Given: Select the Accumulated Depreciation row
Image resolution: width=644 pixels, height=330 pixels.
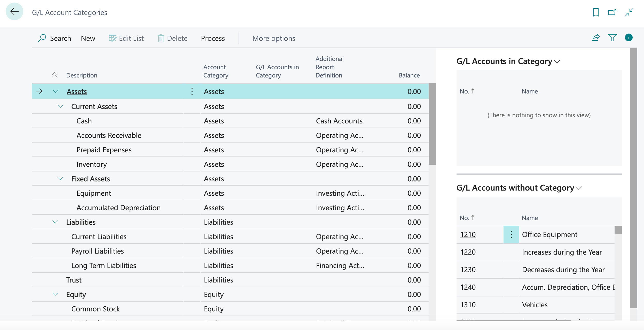Looking at the screenshot, I should pyautogui.click(x=230, y=208).
